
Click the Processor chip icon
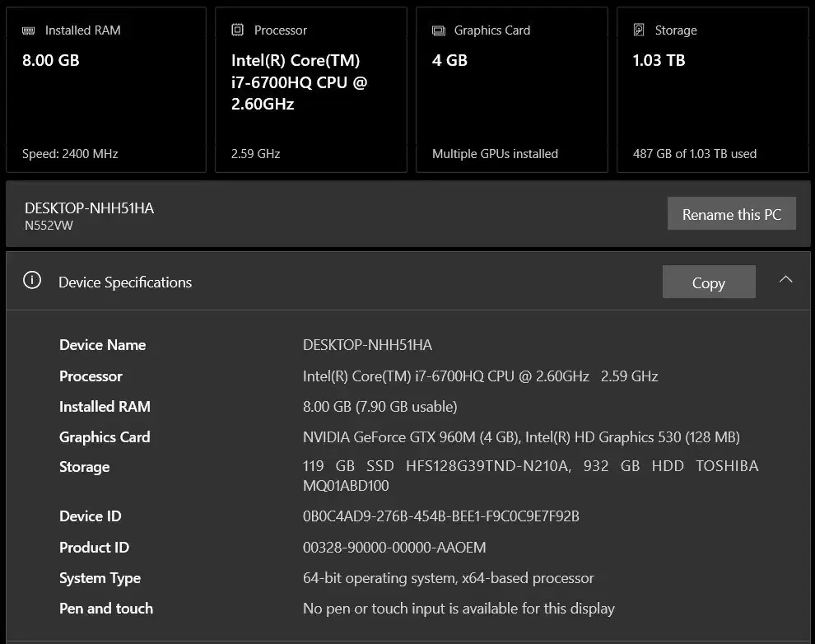(x=238, y=30)
